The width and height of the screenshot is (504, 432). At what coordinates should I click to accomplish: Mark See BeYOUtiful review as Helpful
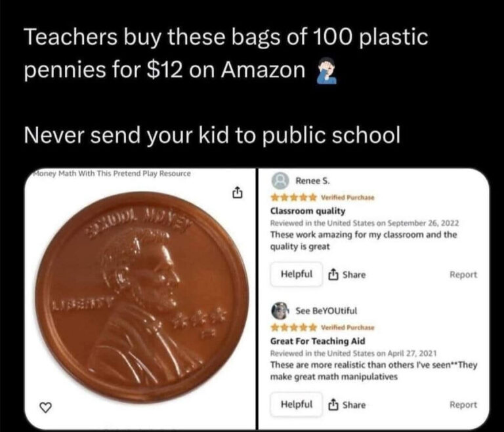(297, 404)
